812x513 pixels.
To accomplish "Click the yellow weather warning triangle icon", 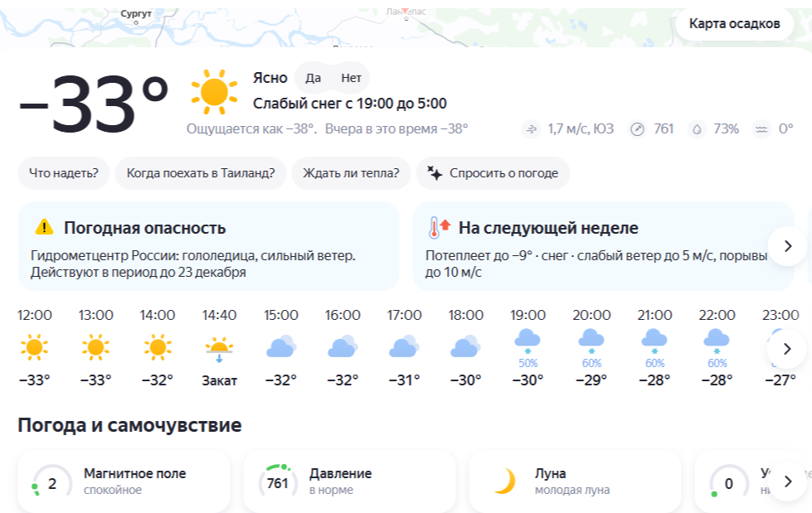I will click(45, 227).
